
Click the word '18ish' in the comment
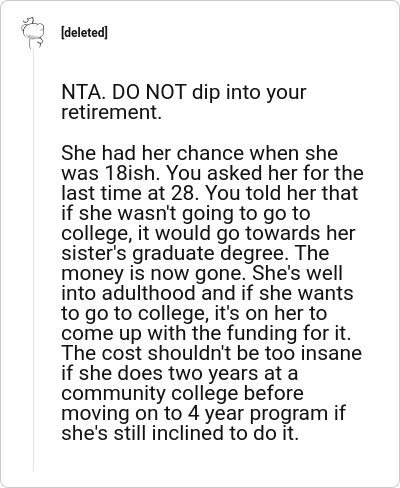pyautogui.click(x=133, y=173)
